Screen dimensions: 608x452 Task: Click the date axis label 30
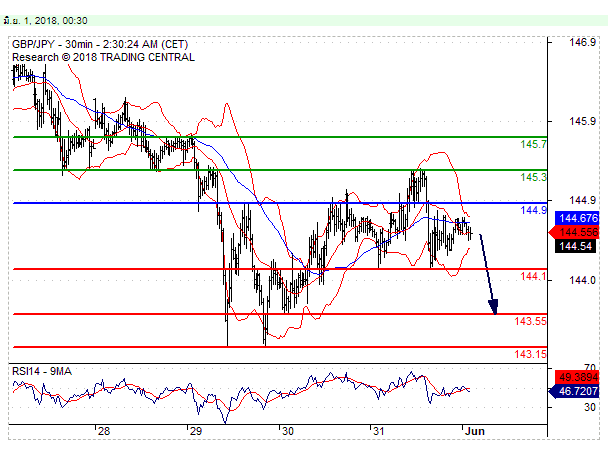[x=287, y=431]
